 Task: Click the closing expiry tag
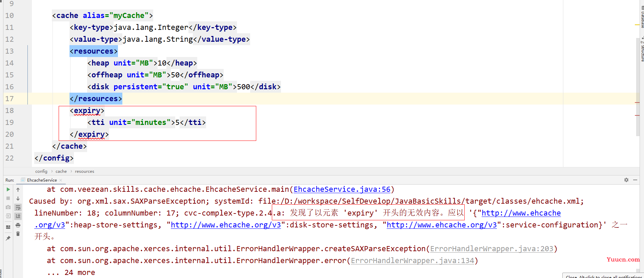pyautogui.click(x=89, y=134)
